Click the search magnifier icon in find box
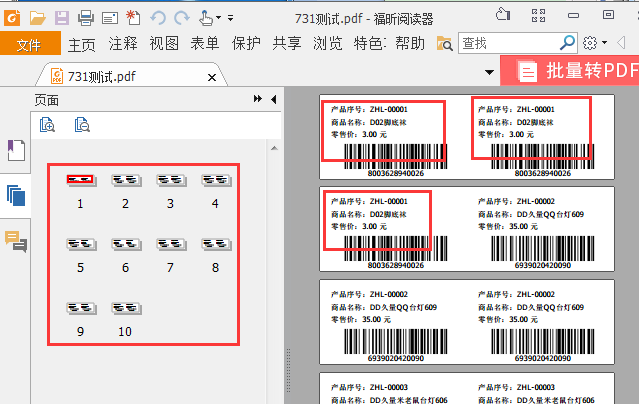 567,43
